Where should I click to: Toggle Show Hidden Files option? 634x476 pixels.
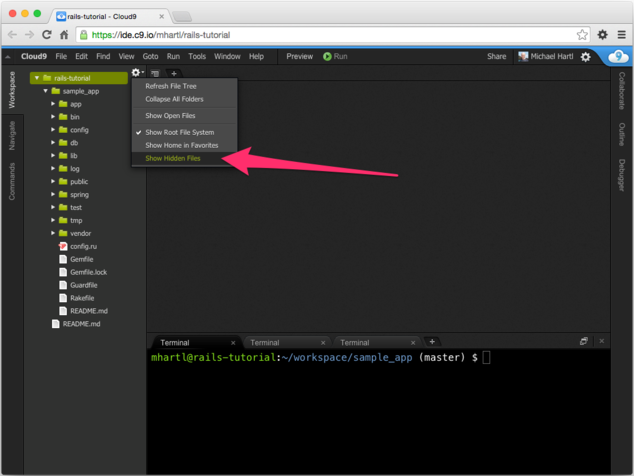173,158
